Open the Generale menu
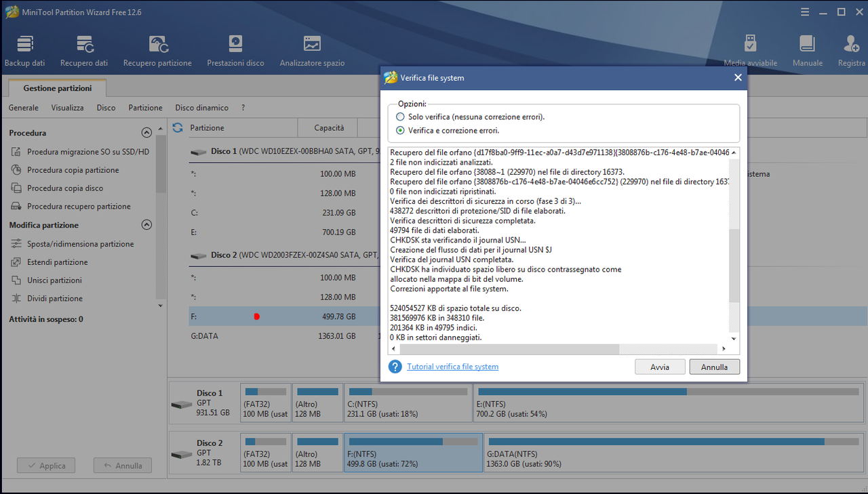The height and width of the screenshot is (494, 868). coord(23,108)
